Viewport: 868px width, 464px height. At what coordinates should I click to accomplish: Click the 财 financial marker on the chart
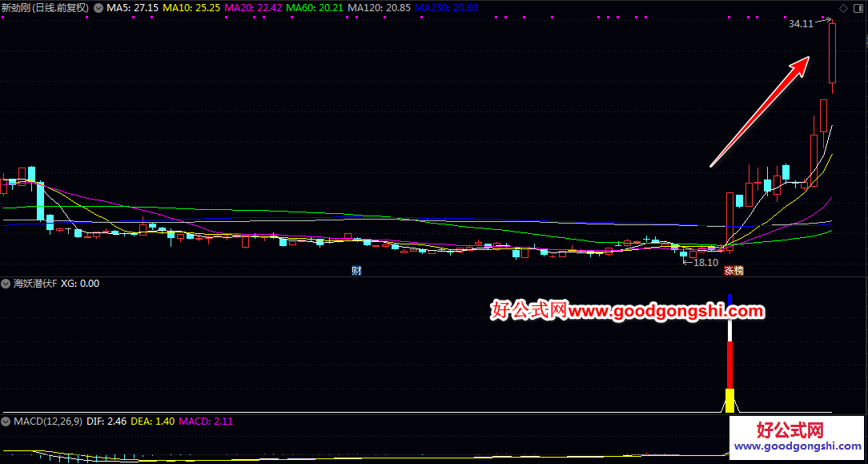[x=356, y=271]
